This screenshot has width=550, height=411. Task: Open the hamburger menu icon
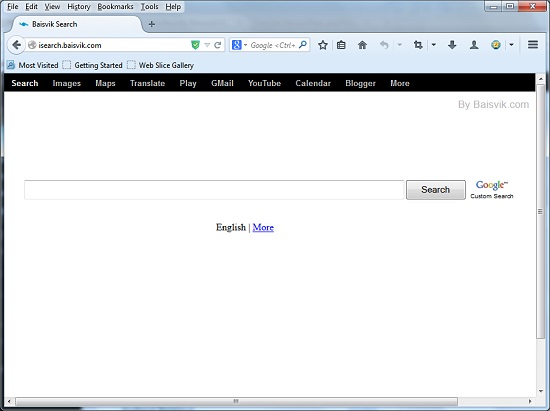[x=533, y=45]
